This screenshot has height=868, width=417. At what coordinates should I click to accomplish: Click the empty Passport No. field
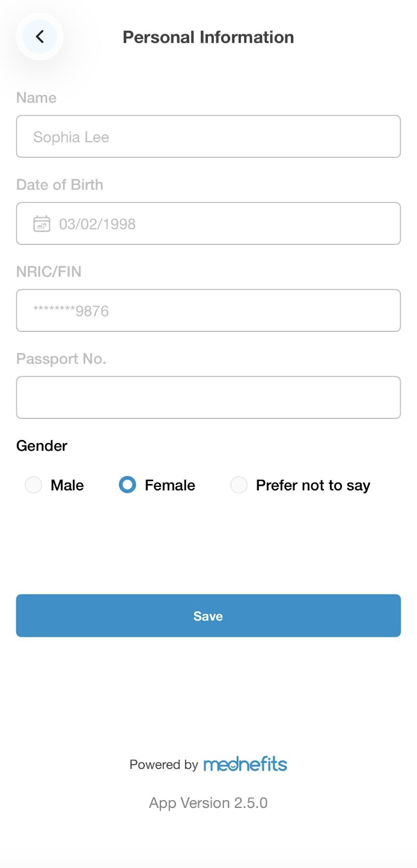(x=208, y=397)
